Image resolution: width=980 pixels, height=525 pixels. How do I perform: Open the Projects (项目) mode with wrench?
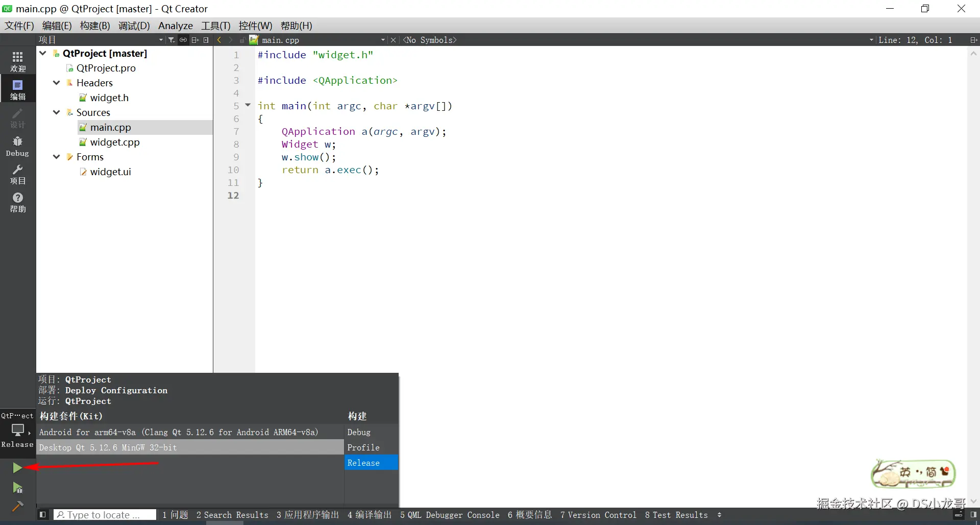18,174
